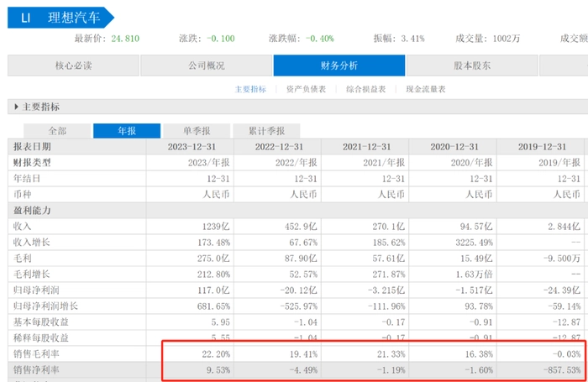Go to the 股本股东 tab

click(471, 65)
